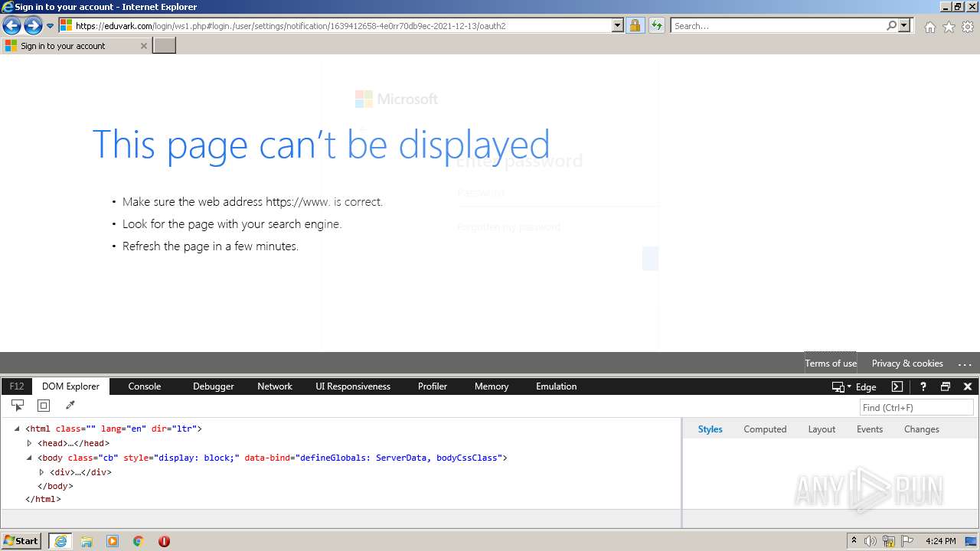Launch the media player taskbar icon
Image resolution: width=980 pixels, height=551 pixels.
[x=113, y=541]
